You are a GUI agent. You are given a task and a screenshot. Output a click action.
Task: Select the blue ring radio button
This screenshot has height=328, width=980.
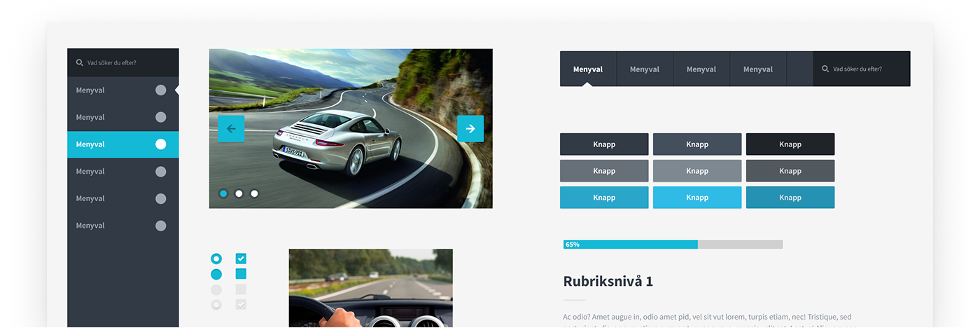(x=216, y=259)
